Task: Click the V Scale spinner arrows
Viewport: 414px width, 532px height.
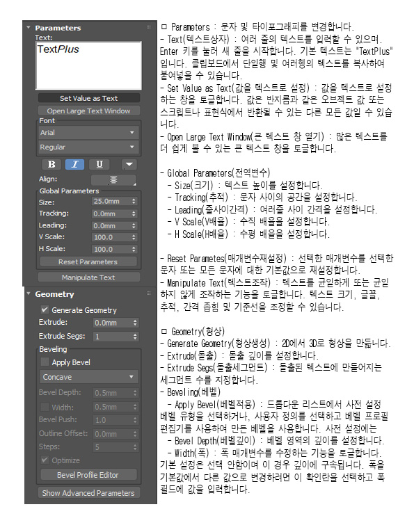Action: (x=134, y=237)
